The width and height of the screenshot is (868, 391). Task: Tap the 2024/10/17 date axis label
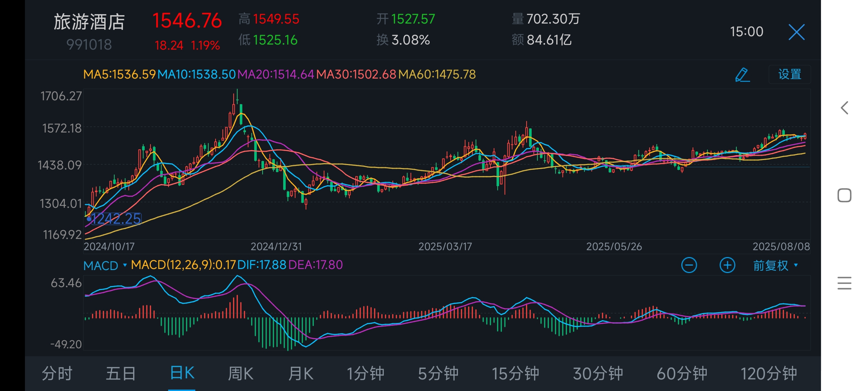[109, 247]
